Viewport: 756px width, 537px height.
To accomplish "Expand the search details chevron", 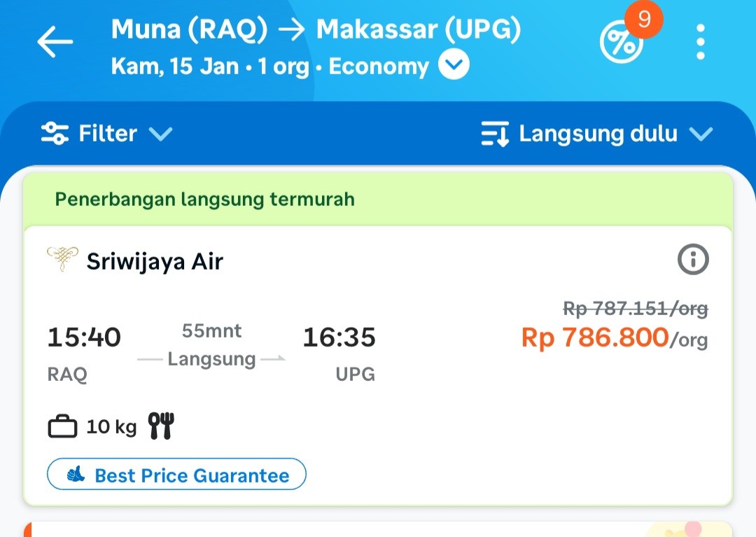I will (x=454, y=66).
